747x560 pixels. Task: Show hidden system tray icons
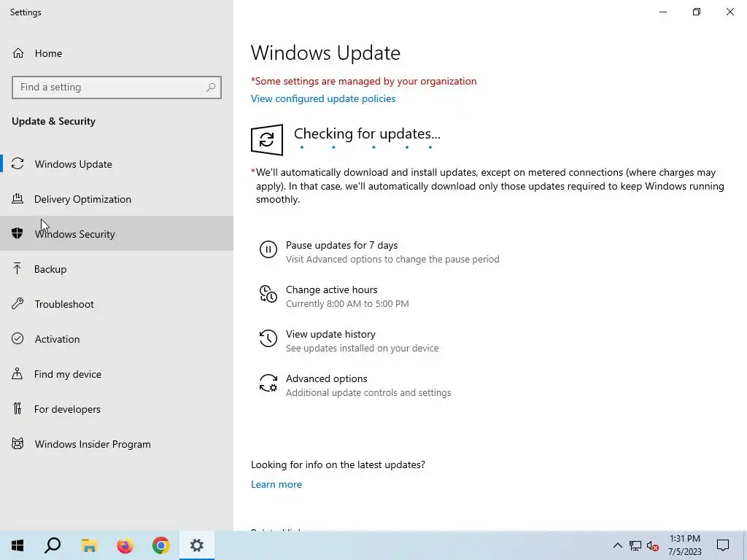pyautogui.click(x=617, y=545)
